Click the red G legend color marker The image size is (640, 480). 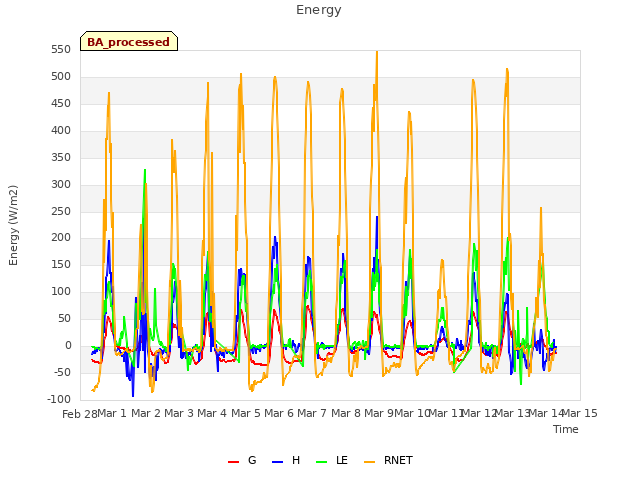click(x=233, y=462)
